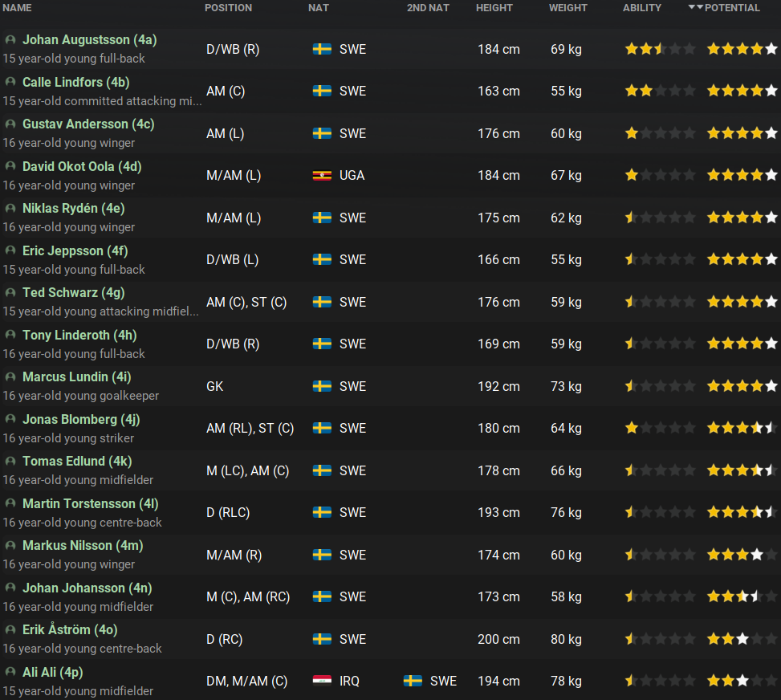Click Tomas Edlund's M (LC), AM (C) position
This screenshot has width=781, height=700.
point(247,471)
